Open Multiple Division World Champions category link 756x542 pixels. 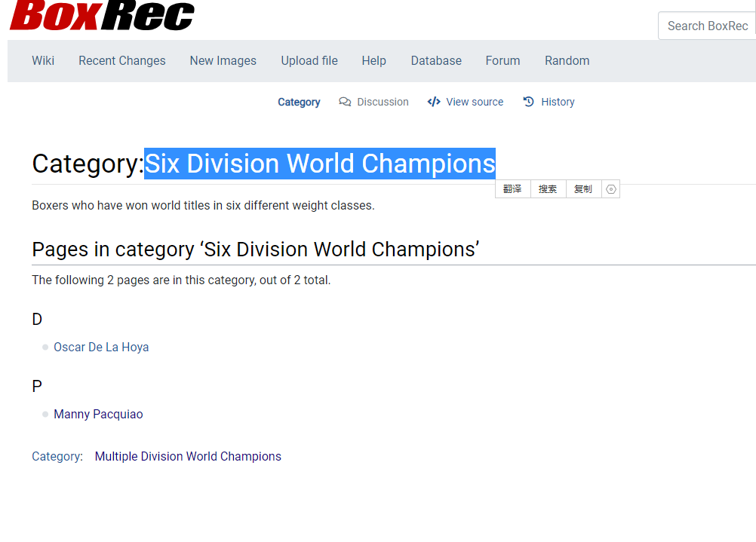[x=188, y=456]
